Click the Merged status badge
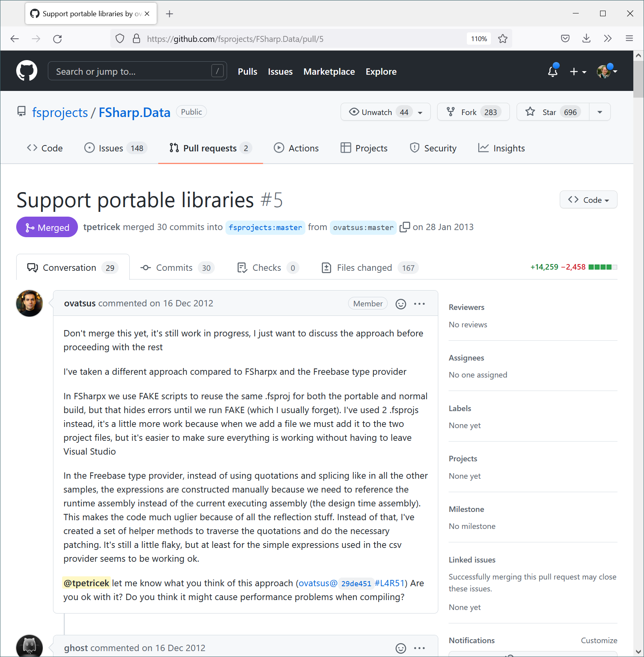 pyautogui.click(x=47, y=227)
